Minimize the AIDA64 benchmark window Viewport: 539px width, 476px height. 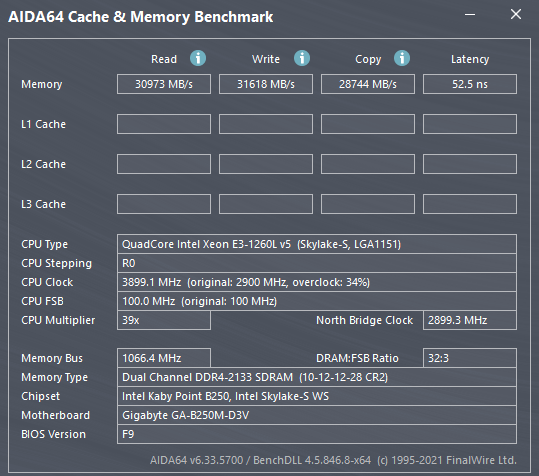tap(470, 15)
